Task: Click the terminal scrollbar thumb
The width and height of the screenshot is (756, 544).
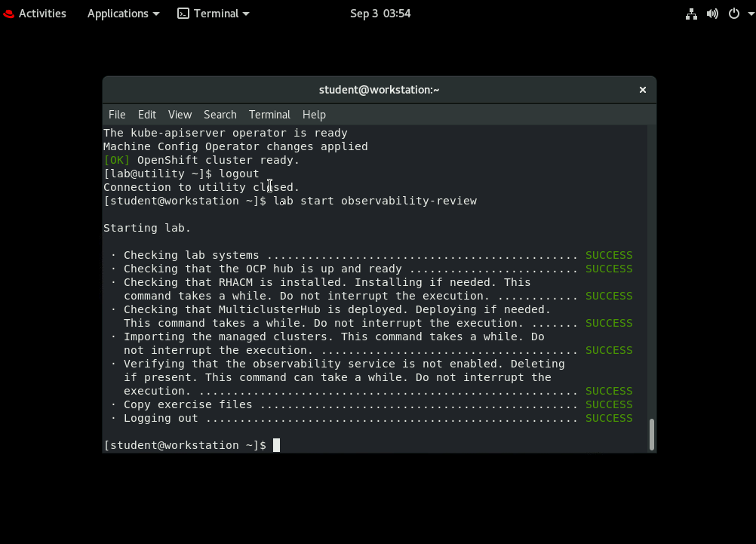Action: click(x=652, y=434)
